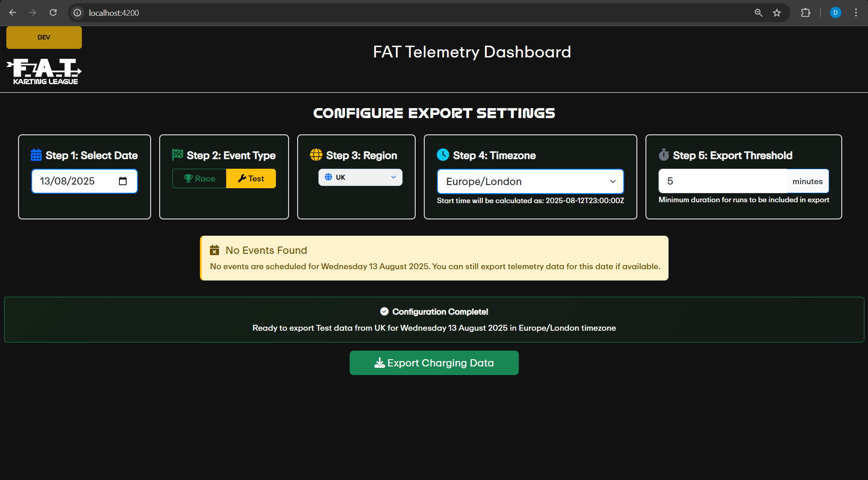Click the stopwatch icon of Step 5

coord(664,155)
